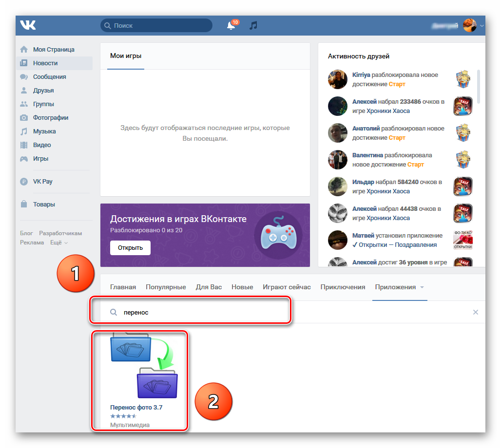Click the friends activity scrollbar
The width and height of the screenshot is (501, 448).
pos(478,87)
